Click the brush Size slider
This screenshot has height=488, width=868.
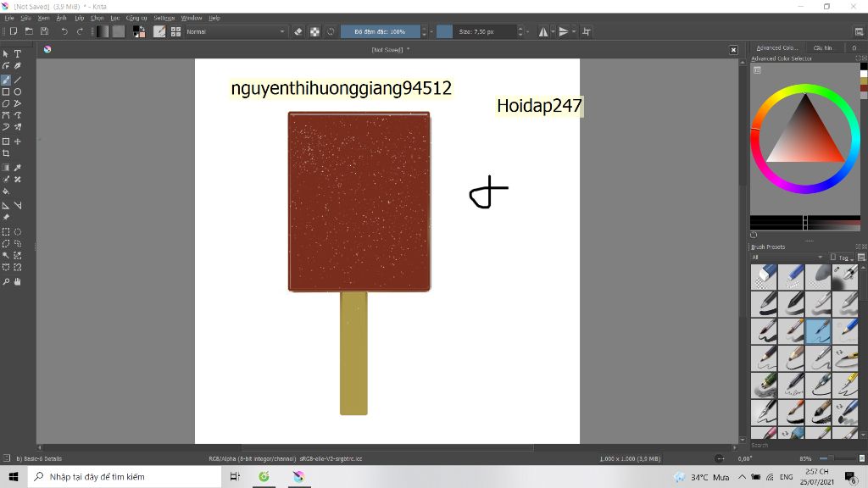(476, 31)
